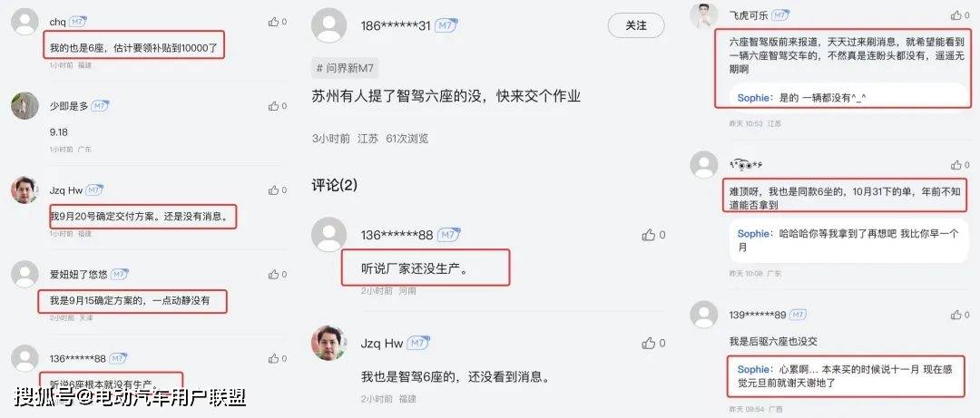This screenshot has width=980, height=418.
Task: Like 136******88's comment in center post
Action: [649, 235]
